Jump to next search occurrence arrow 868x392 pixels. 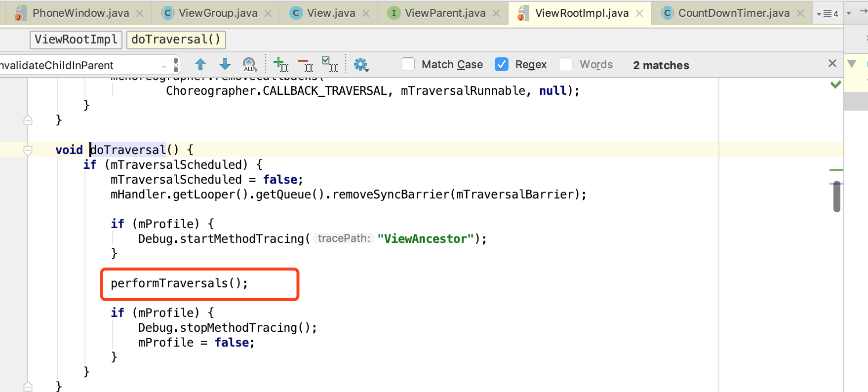225,64
